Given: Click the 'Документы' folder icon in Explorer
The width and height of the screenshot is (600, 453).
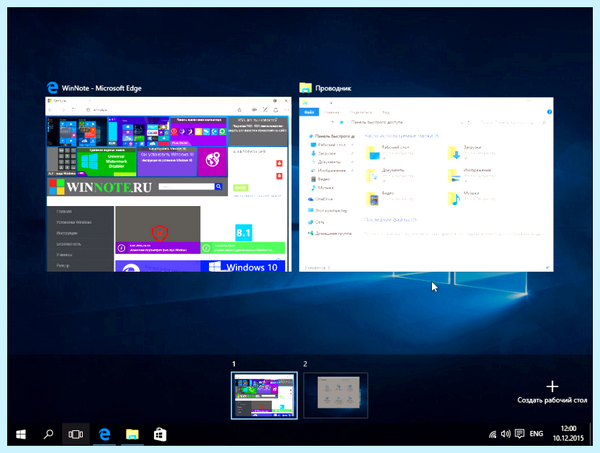Looking at the screenshot, I should tap(373, 176).
